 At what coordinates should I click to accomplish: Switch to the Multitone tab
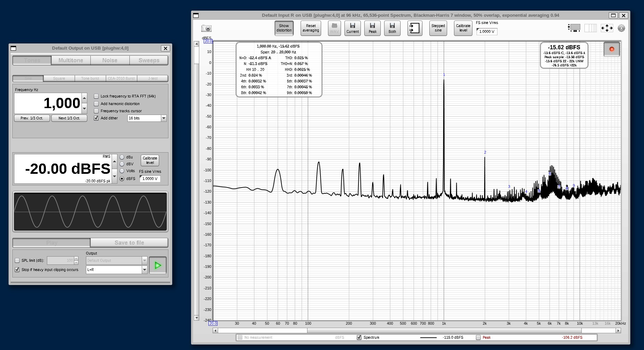click(x=71, y=60)
